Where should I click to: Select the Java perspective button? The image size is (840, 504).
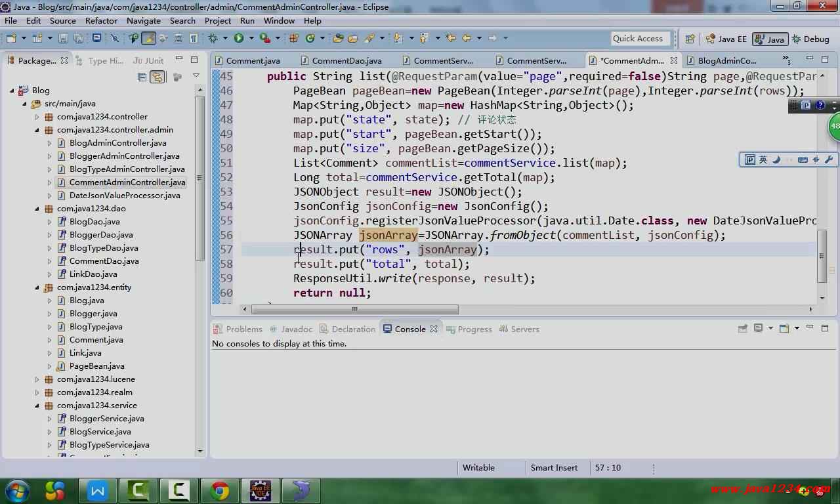(x=769, y=39)
